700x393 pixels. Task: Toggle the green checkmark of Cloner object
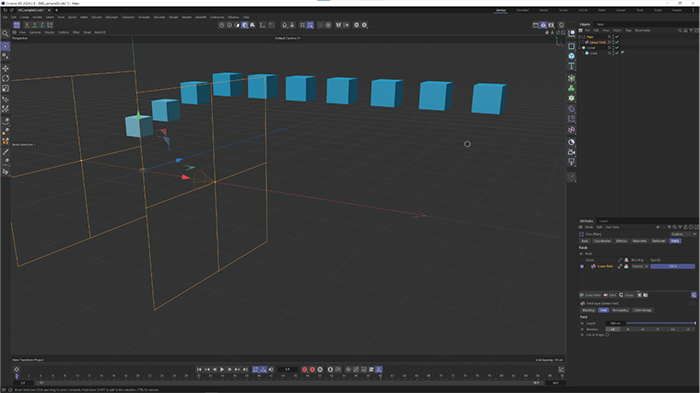pyautogui.click(x=617, y=47)
